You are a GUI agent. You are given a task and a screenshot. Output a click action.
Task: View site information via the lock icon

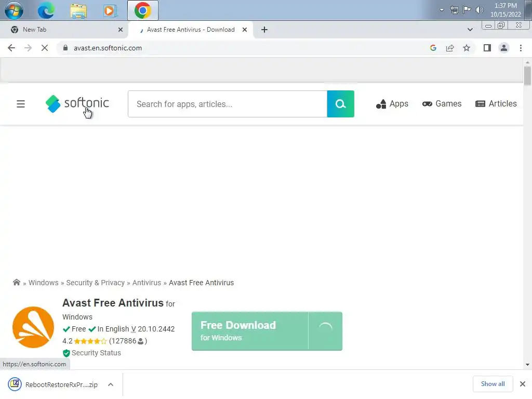pos(65,48)
